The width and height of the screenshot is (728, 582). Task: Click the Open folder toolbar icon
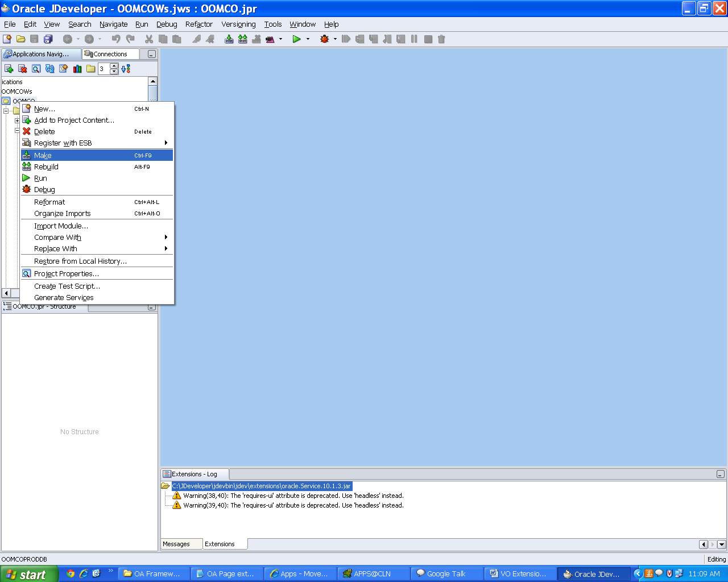coord(20,39)
